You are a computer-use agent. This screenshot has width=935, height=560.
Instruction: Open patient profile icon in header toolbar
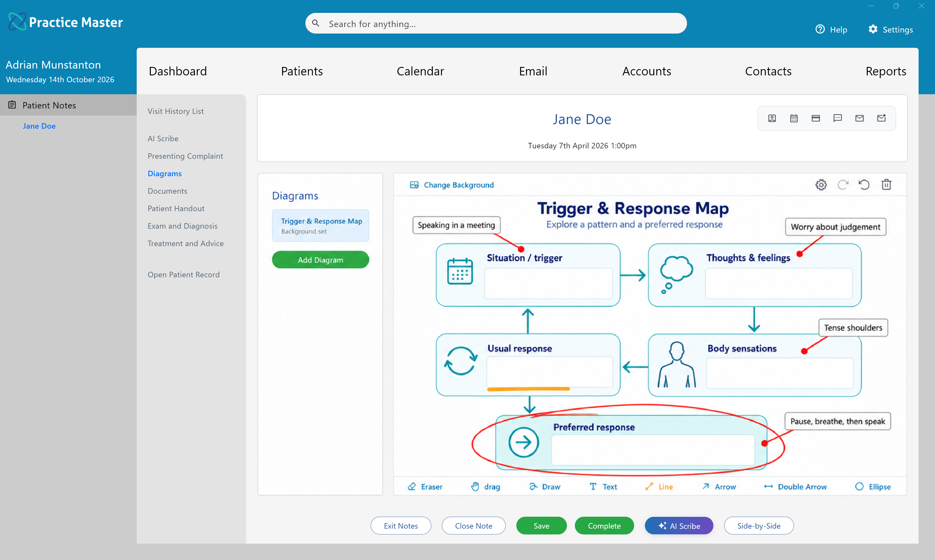(772, 119)
